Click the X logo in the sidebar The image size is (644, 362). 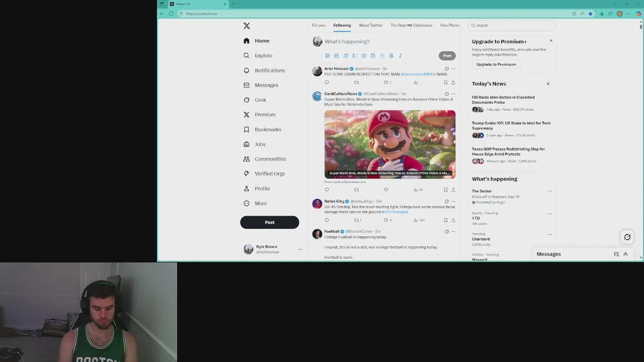click(x=247, y=26)
